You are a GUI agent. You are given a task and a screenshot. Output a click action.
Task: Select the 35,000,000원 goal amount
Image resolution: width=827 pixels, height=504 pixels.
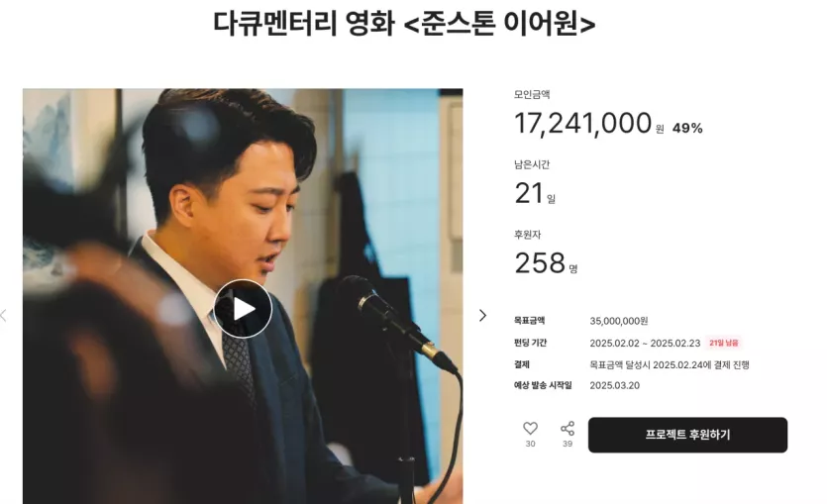[x=619, y=321]
